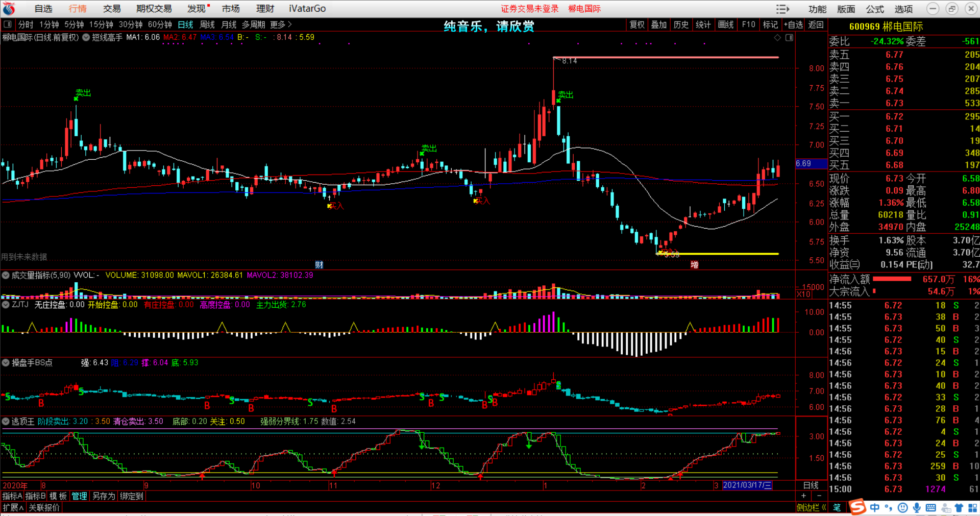Click the 买入 signal marker near November

click(x=336, y=206)
